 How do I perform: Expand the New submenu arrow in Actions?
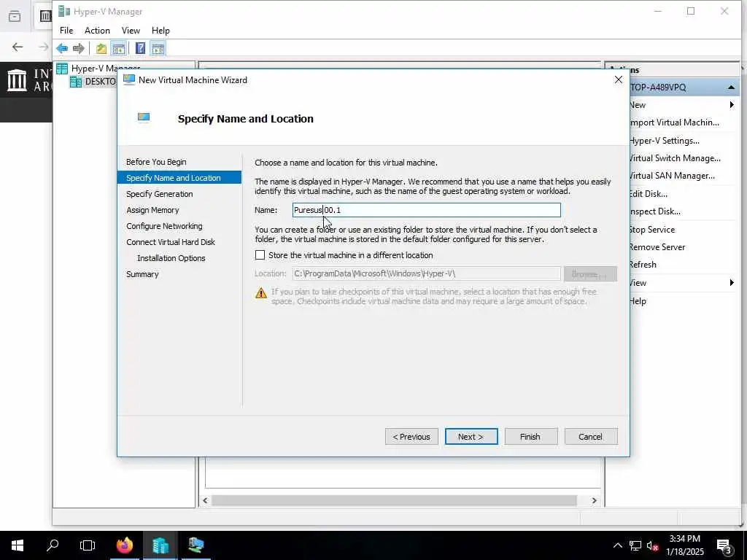(732, 105)
